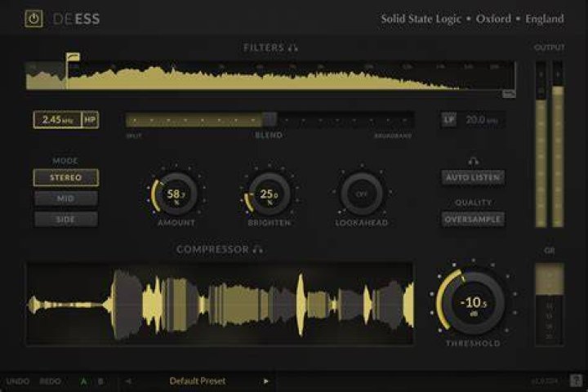Open the Default Preset menu
Screen dimensions: 588x392
pyautogui.click(x=198, y=381)
